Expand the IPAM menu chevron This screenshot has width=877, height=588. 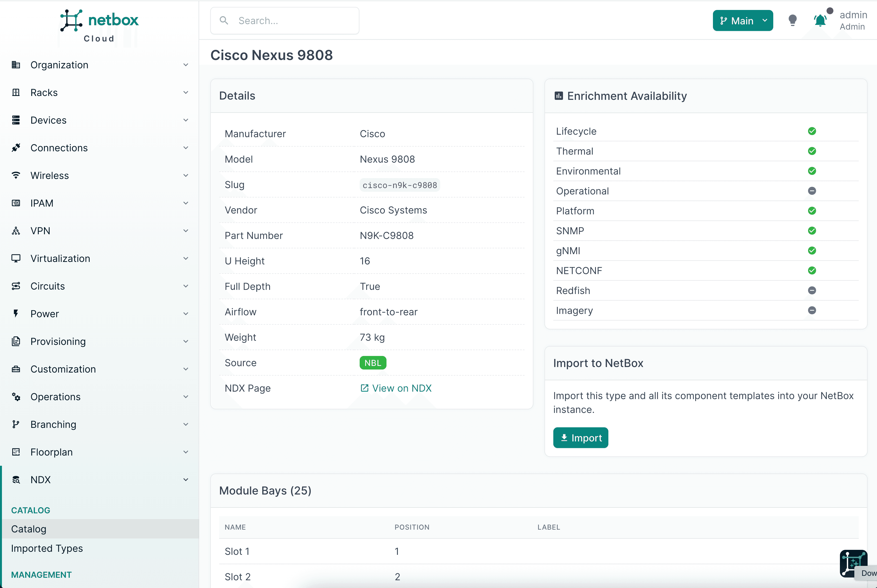[186, 203]
